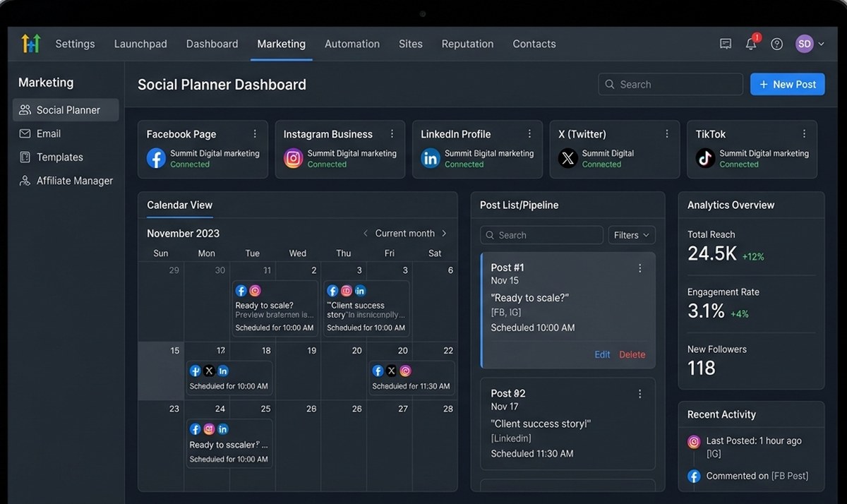Click the app logo with arrows

pos(31,44)
